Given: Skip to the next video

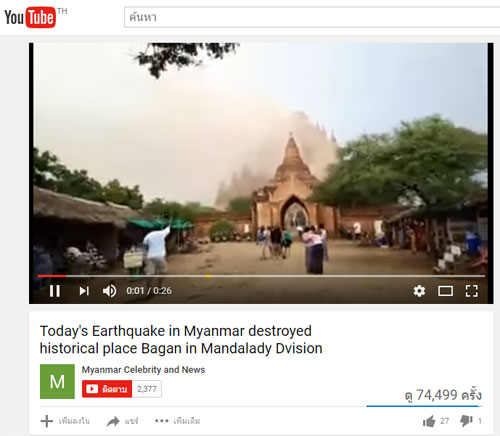Looking at the screenshot, I should click(84, 291).
